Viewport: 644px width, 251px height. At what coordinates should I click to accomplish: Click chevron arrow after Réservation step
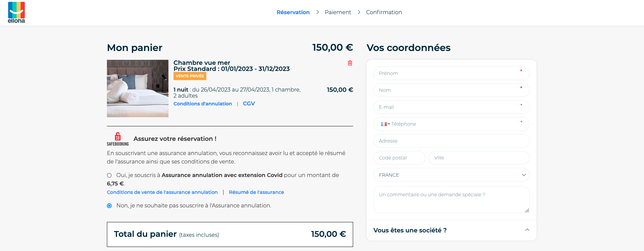(x=317, y=12)
